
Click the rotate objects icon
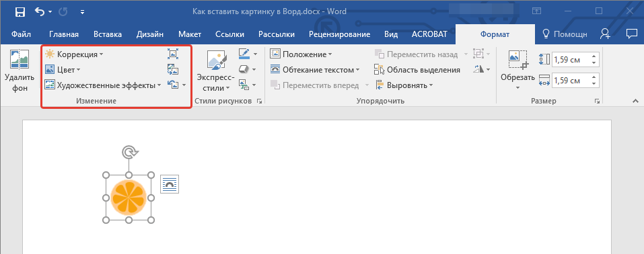(x=478, y=69)
